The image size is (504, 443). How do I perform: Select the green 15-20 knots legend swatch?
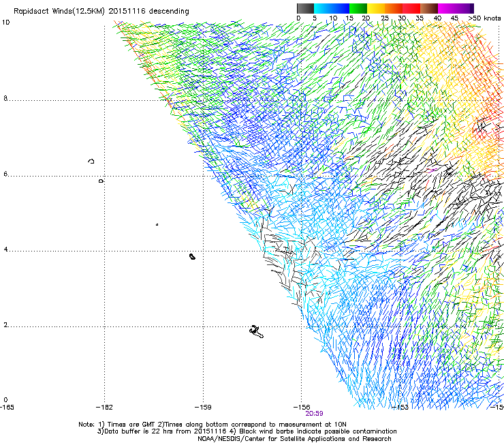point(358,8)
